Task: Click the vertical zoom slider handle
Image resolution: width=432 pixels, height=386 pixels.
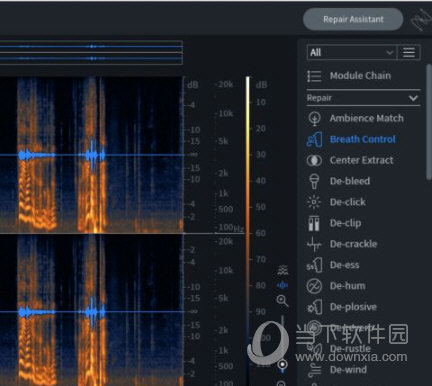Action: (282, 364)
